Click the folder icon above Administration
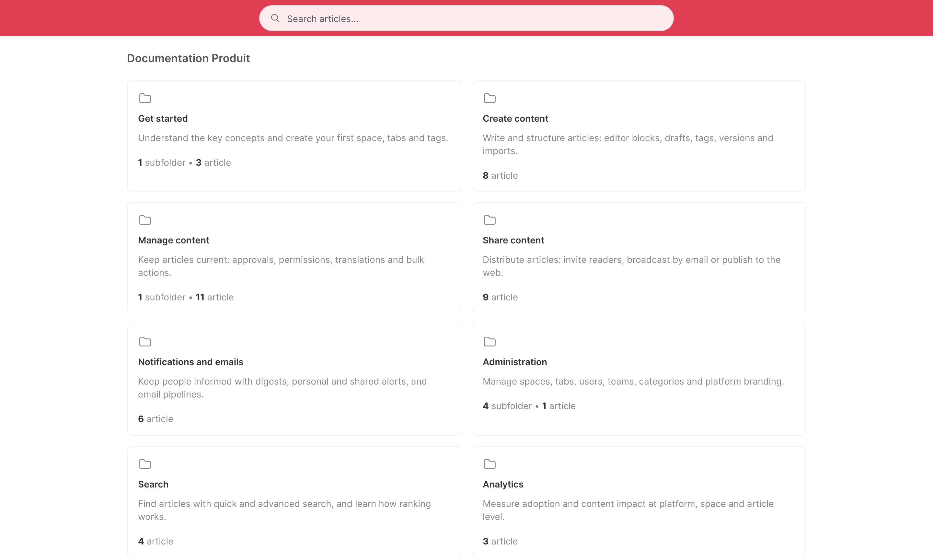This screenshot has width=933, height=560. 490,342
